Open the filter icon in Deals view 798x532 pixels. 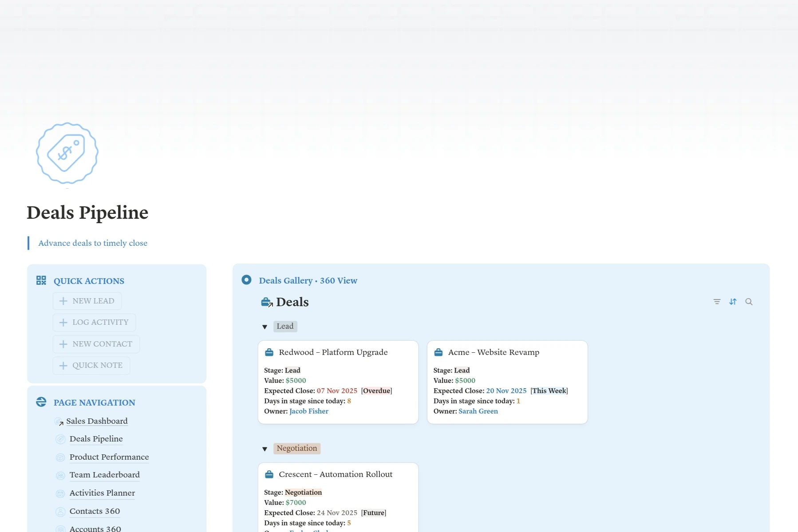click(717, 302)
